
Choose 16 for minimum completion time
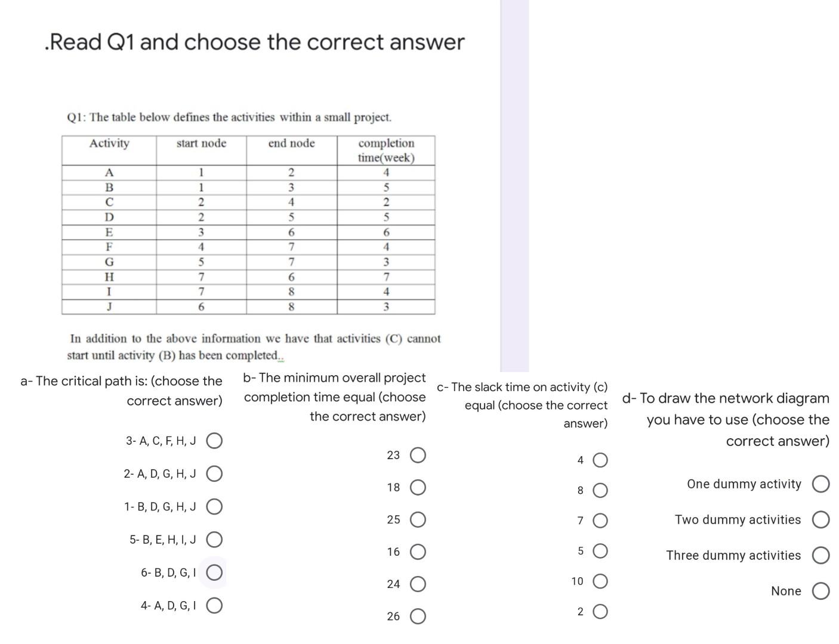coord(418,552)
